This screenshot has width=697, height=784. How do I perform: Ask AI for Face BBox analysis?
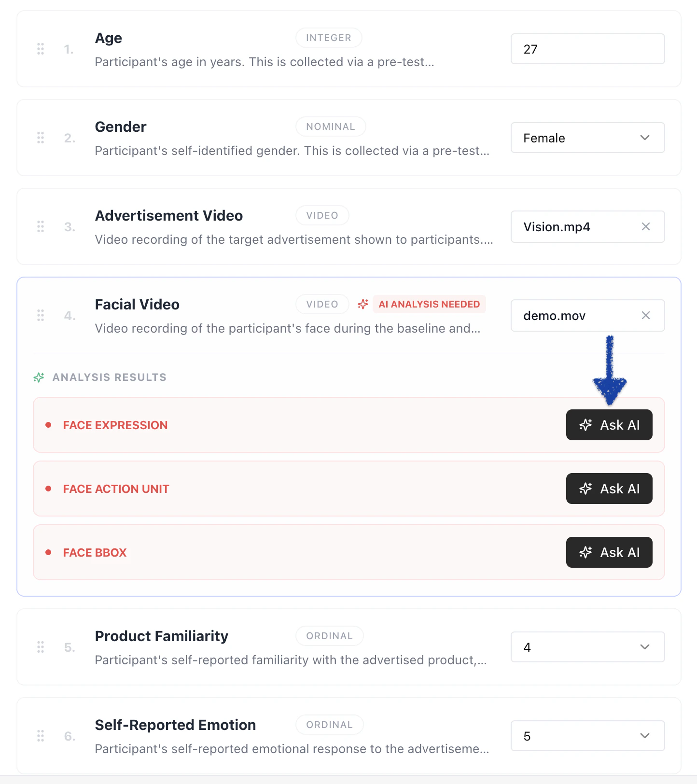click(x=609, y=552)
